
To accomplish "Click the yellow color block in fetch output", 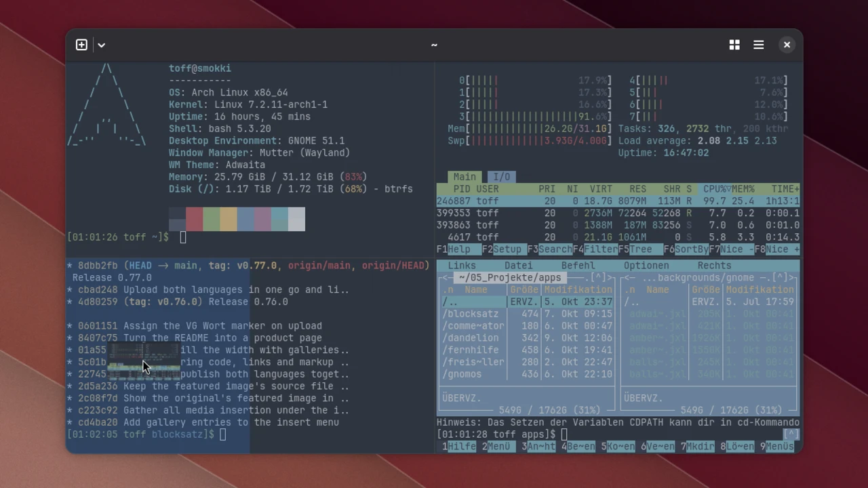I will coord(229,219).
